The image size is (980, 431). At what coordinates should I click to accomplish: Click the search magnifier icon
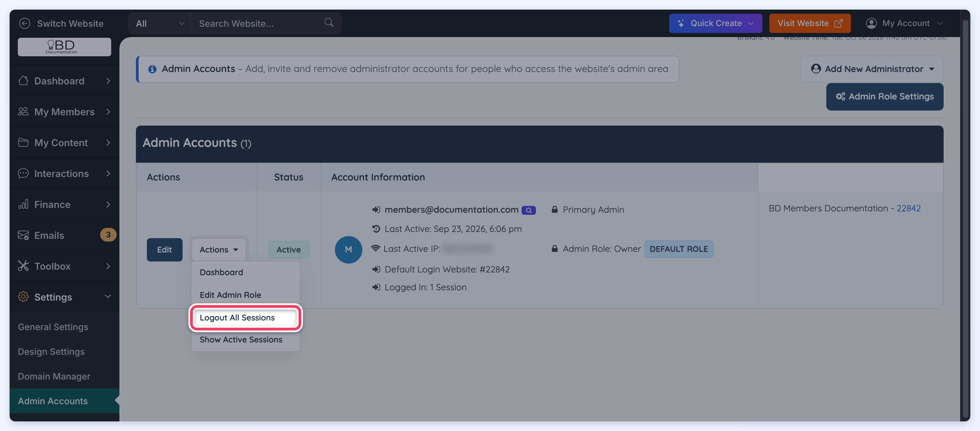[329, 23]
